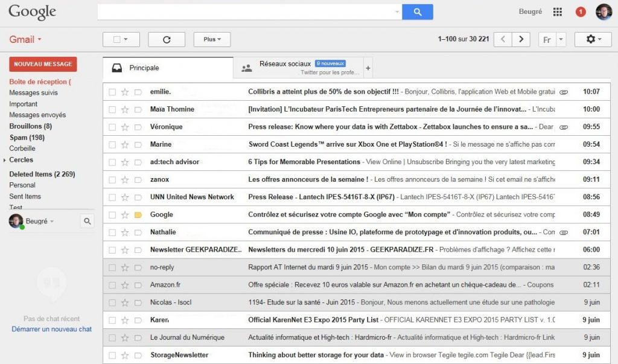Check the UNN United News Network message
Image resolution: width=618 pixels, height=364 pixels.
tap(112, 197)
